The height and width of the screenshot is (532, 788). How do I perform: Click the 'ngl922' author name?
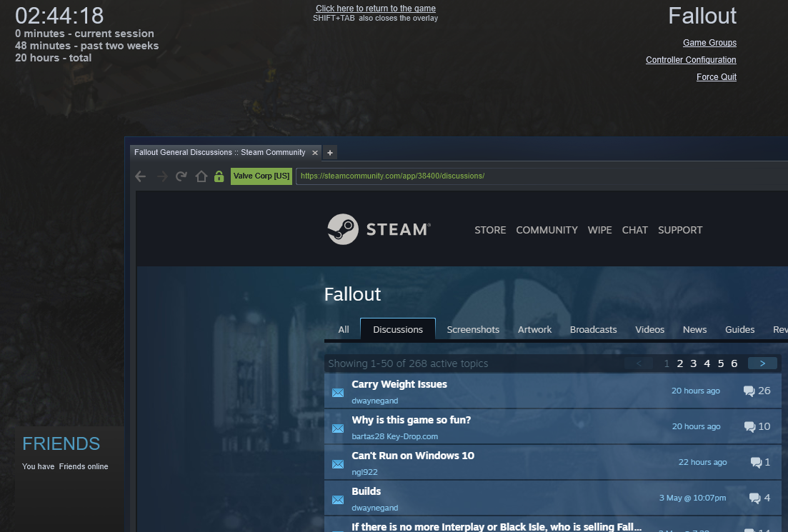[x=364, y=472]
